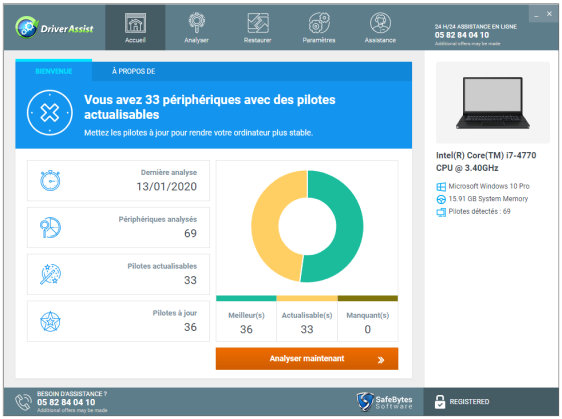The width and height of the screenshot is (562, 419).
Task: Click the phone icon in footer
Action: (23, 402)
